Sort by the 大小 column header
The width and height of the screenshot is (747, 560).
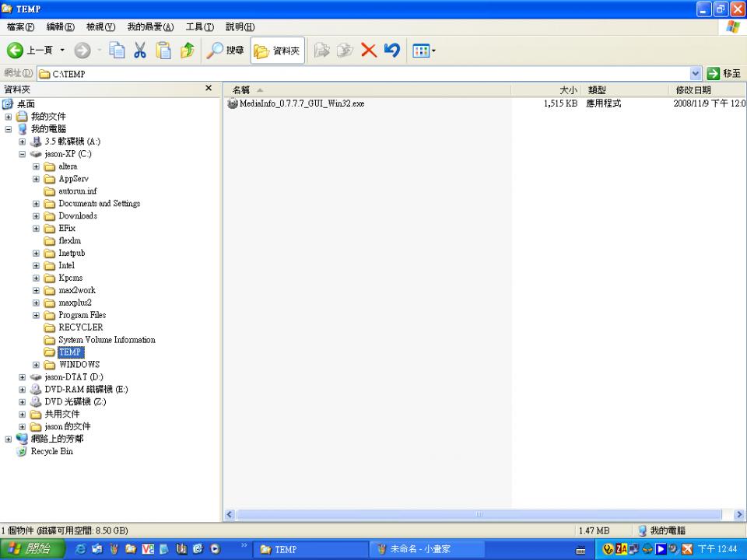[x=546, y=89]
